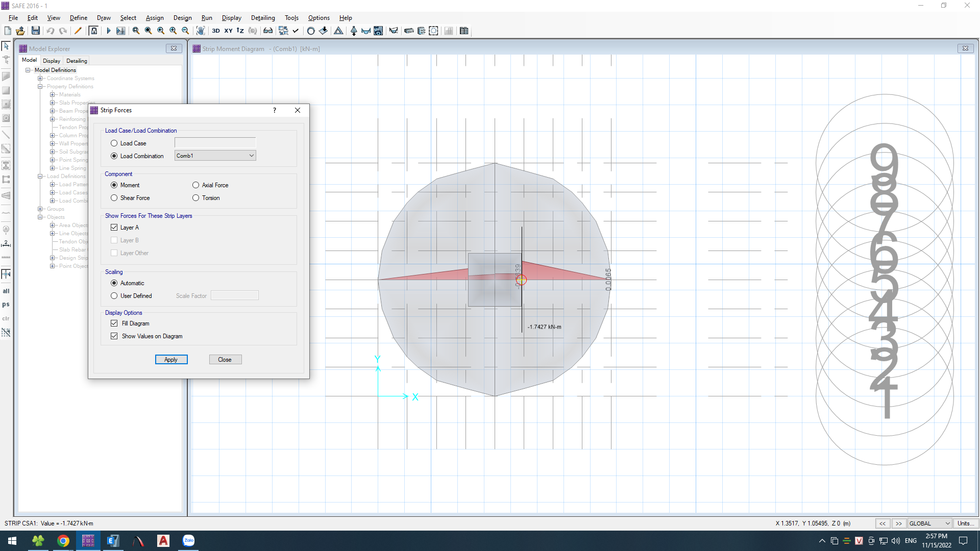Click the Save model icon
Image resolution: width=980 pixels, height=551 pixels.
click(35, 31)
